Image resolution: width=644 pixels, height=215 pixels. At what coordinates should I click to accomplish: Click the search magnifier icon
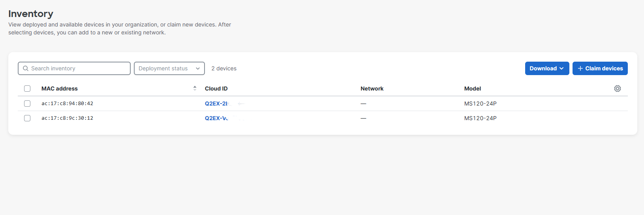point(26,68)
